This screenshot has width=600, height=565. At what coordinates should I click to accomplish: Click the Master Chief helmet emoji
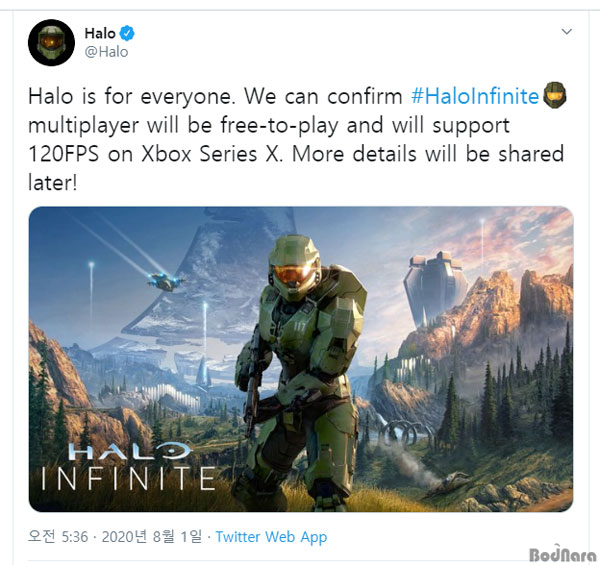point(555,95)
